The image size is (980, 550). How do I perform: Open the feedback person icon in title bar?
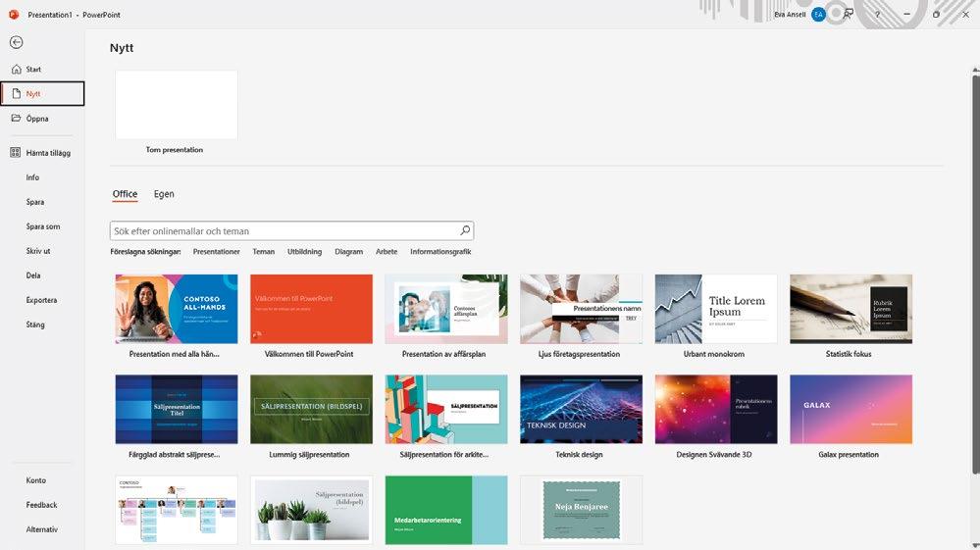pos(849,15)
